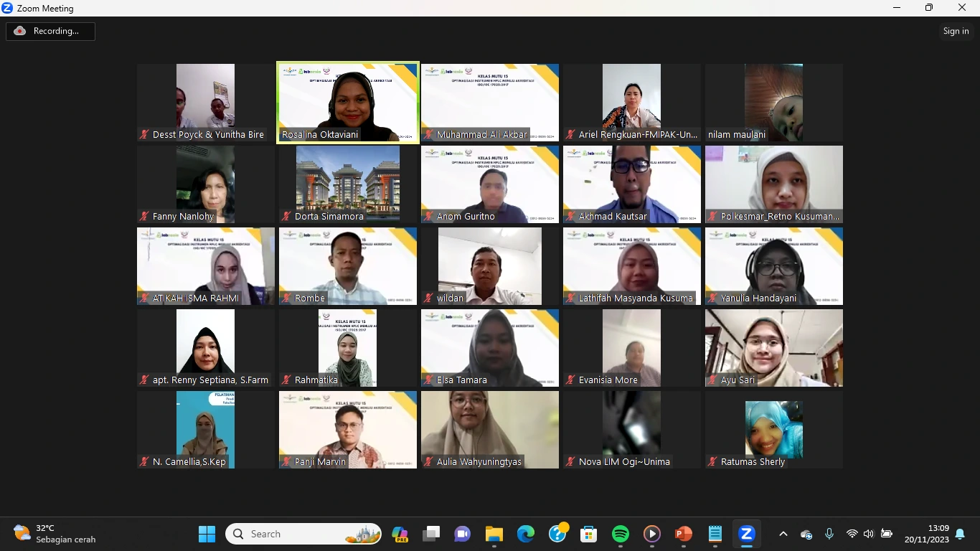Click the mute indicator beside Muhammad Ali Akbar

click(x=428, y=134)
